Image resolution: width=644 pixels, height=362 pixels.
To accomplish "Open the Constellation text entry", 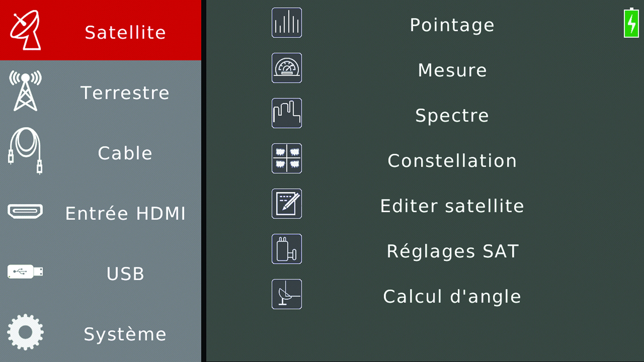I will (x=452, y=161).
